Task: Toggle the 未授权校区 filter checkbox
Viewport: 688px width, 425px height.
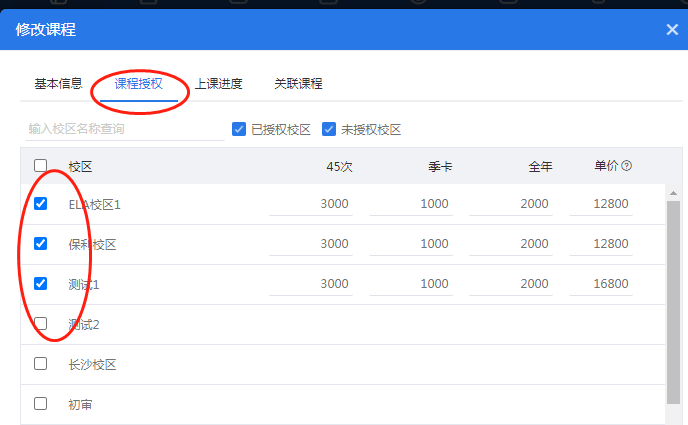Action: [x=329, y=129]
